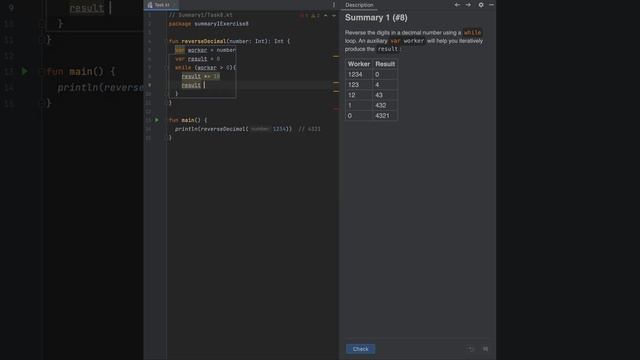The height and width of the screenshot is (360, 640).
Task: Click the reset task undo icon
Action: [471, 349]
